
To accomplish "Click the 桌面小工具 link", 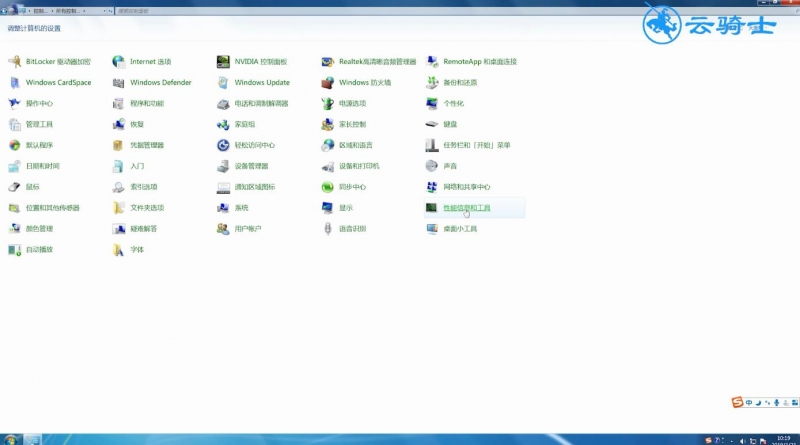I will [460, 229].
